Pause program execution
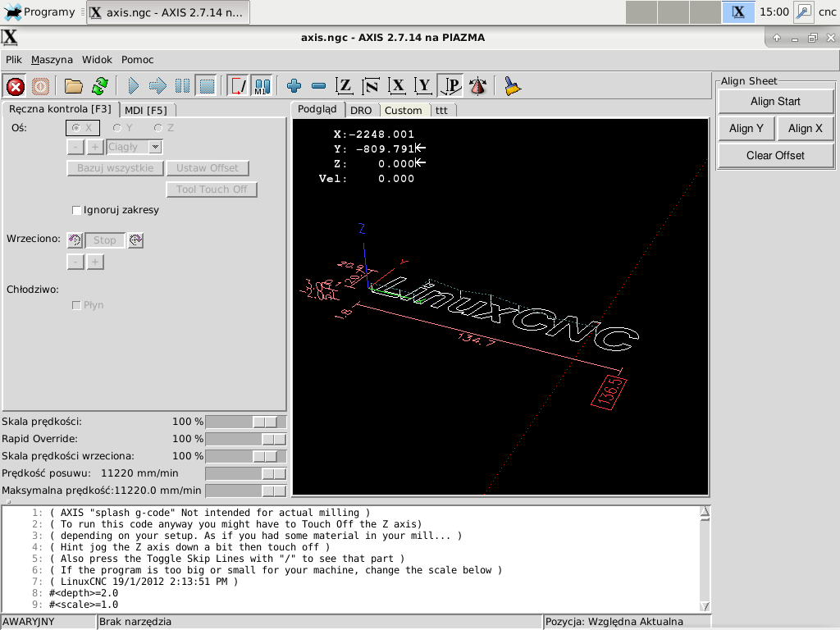 pyautogui.click(x=182, y=85)
